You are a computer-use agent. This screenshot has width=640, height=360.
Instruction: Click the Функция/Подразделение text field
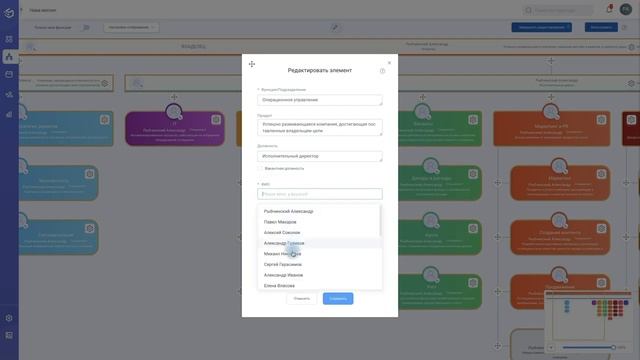pyautogui.click(x=320, y=100)
